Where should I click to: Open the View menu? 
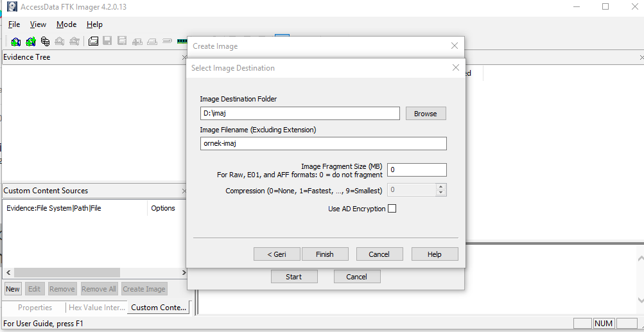point(38,24)
